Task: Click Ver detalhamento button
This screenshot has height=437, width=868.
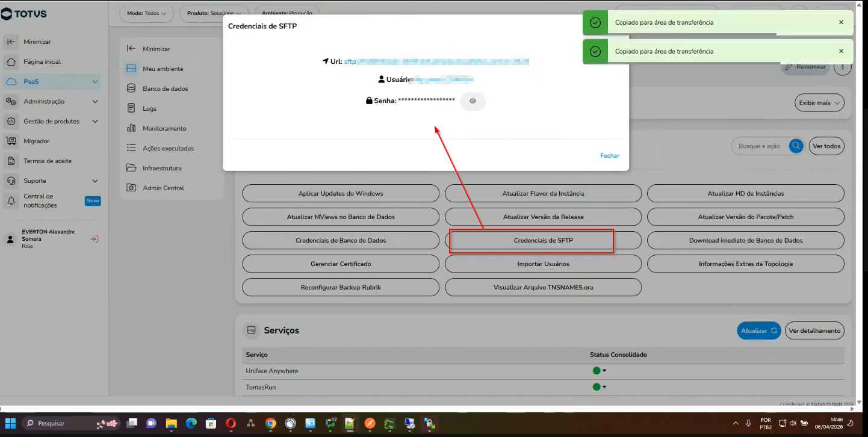Action: coord(814,330)
